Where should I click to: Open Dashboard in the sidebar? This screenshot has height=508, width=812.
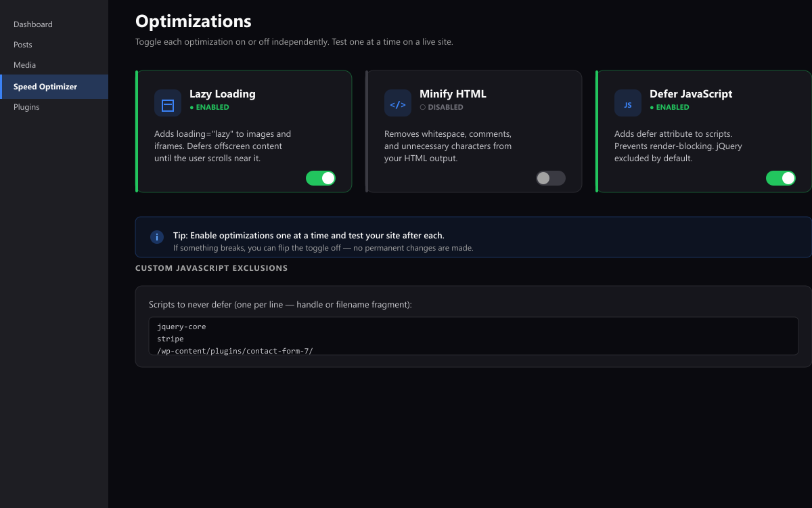pyautogui.click(x=54, y=24)
